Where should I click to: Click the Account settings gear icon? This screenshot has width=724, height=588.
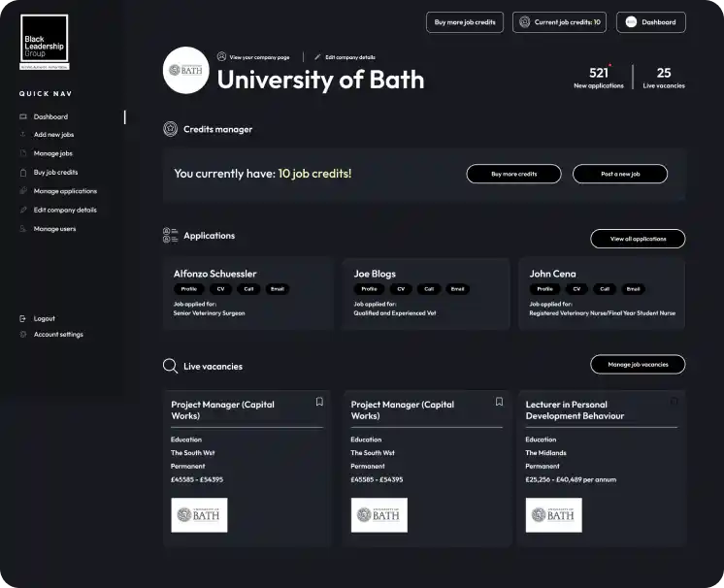pyautogui.click(x=23, y=334)
